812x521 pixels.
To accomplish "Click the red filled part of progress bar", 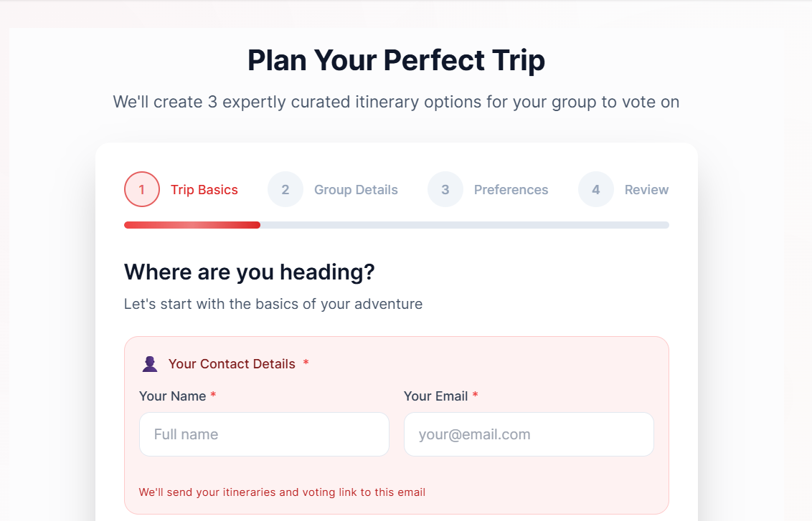I will (192, 225).
